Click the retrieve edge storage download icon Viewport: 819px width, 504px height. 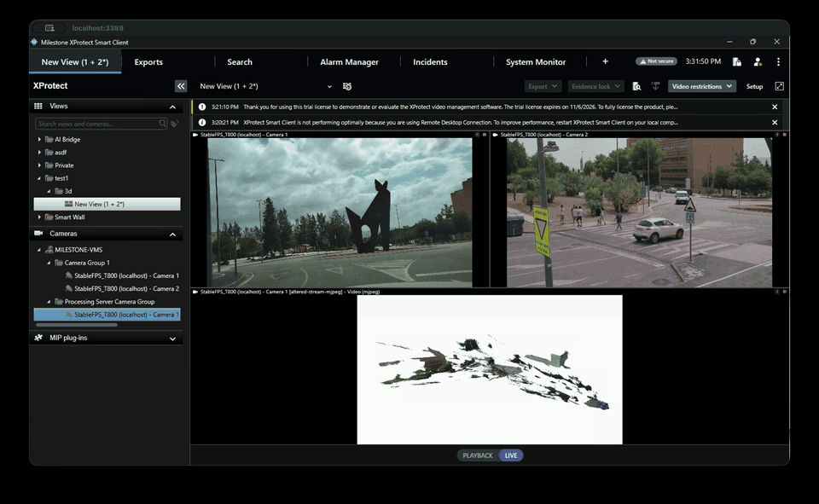pyautogui.click(x=655, y=87)
